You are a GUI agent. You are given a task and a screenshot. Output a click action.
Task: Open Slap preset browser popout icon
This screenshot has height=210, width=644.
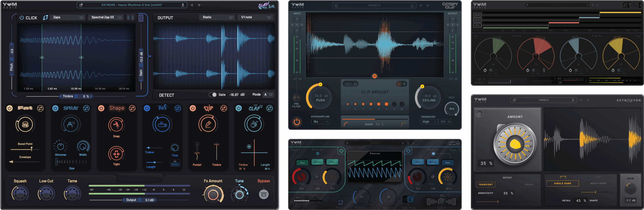81,5
